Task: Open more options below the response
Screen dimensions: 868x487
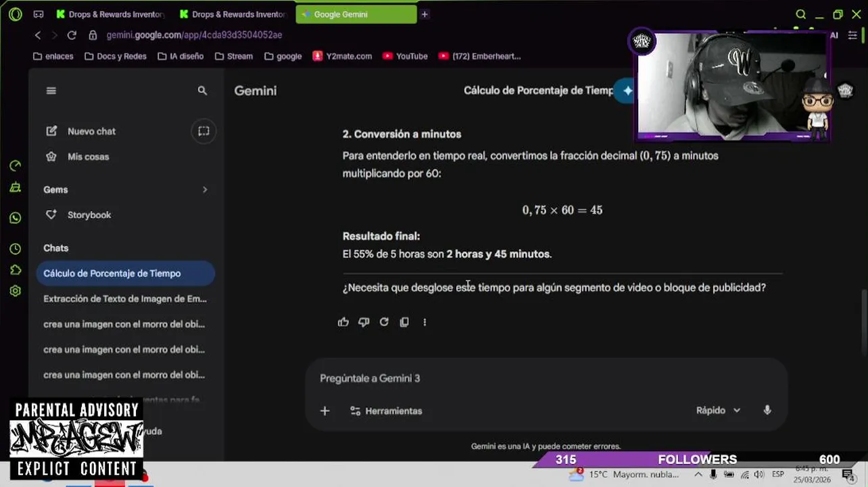Action: pyautogui.click(x=425, y=322)
